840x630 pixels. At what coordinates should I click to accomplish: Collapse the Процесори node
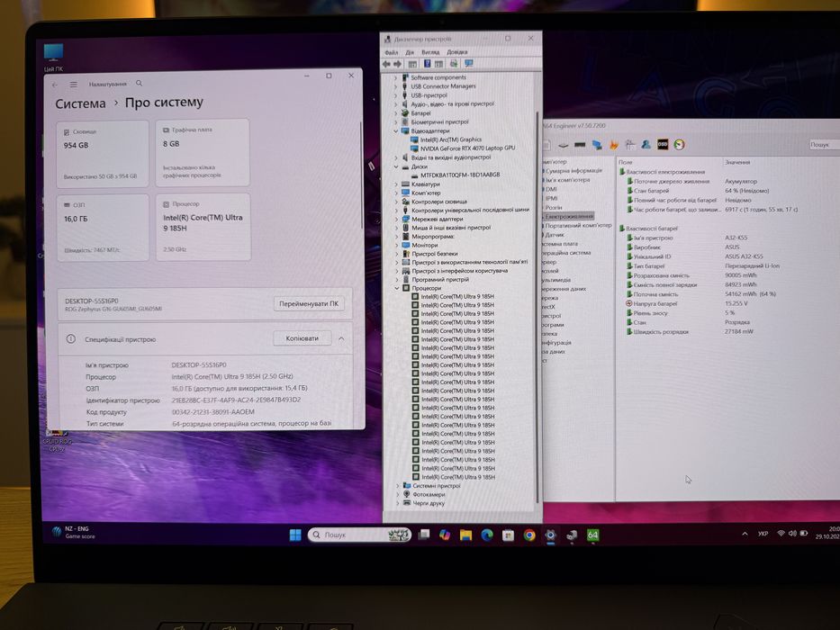coord(397,288)
